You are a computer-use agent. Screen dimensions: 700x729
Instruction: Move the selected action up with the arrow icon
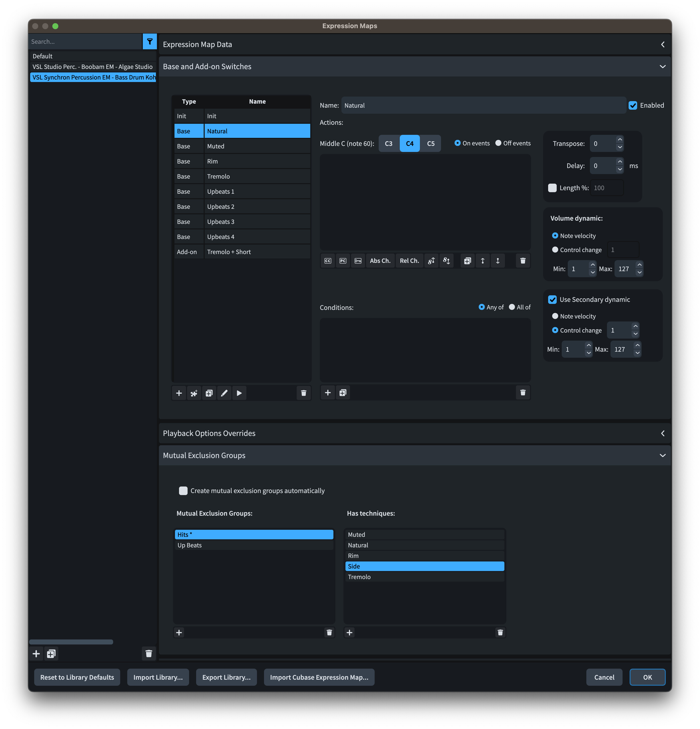tap(483, 261)
